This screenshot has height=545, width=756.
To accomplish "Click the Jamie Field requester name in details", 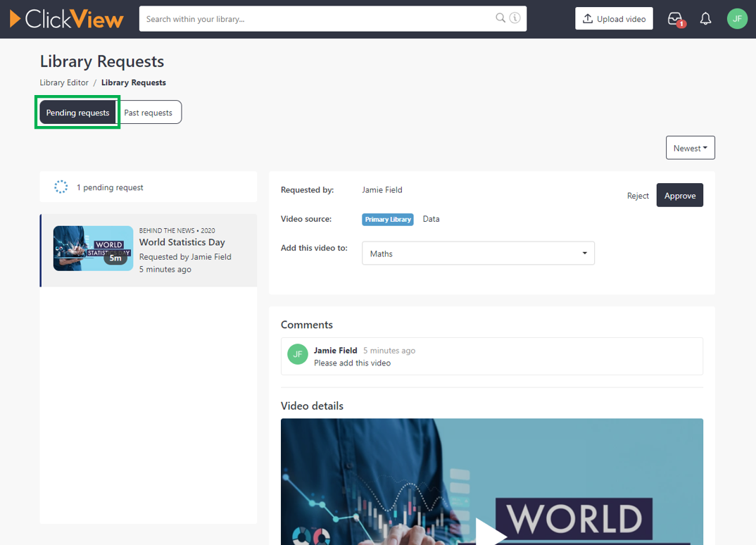I will tap(382, 189).
